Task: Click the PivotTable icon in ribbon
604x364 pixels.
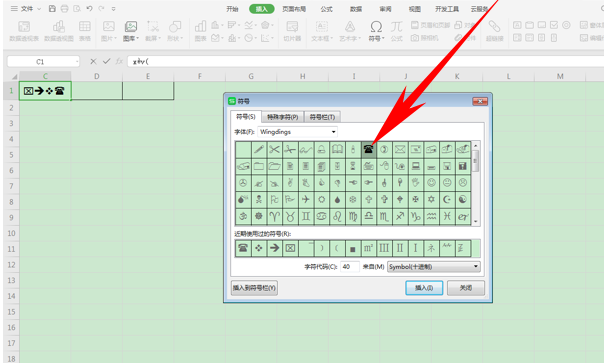Action: coord(24,31)
